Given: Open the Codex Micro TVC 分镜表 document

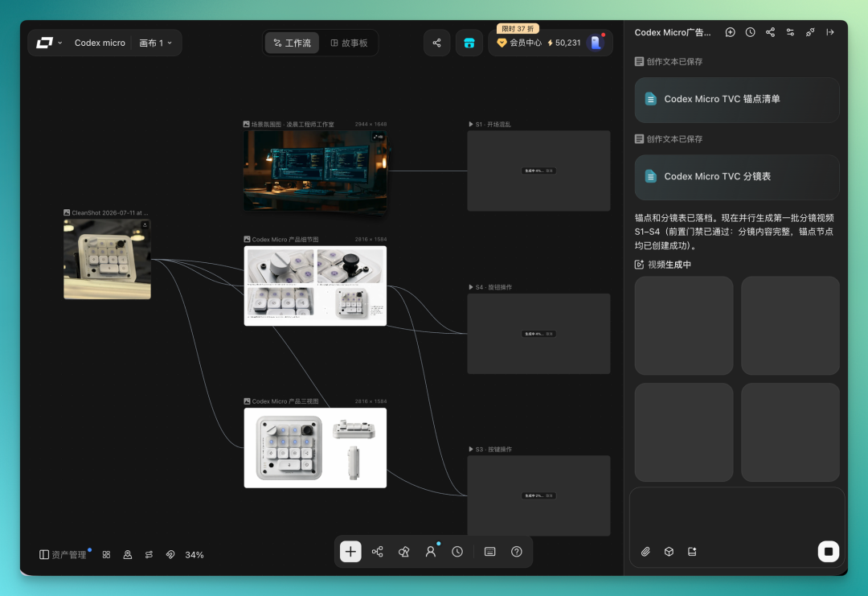Looking at the screenshot, I should (x=737, y=177).
